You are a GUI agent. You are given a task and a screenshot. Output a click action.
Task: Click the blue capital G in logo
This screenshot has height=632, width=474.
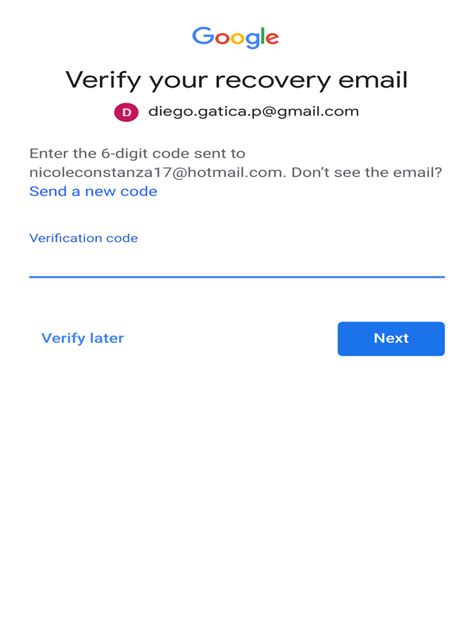pos(202,35)
